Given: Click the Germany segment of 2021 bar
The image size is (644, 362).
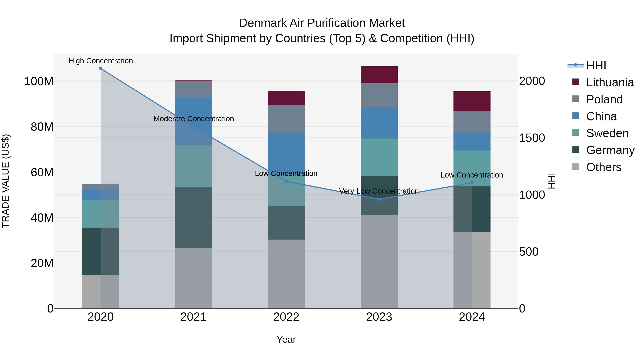Looking at the screenshot, I should (194, 217).
